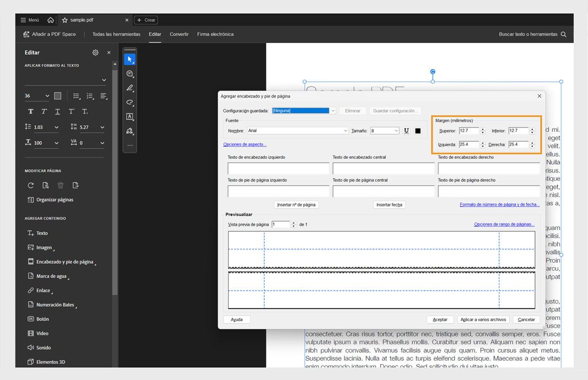Open the Tamaño font size dropdown
Image resolution: width=588 pixels, height=380 pixels.
tap(396, 131)
